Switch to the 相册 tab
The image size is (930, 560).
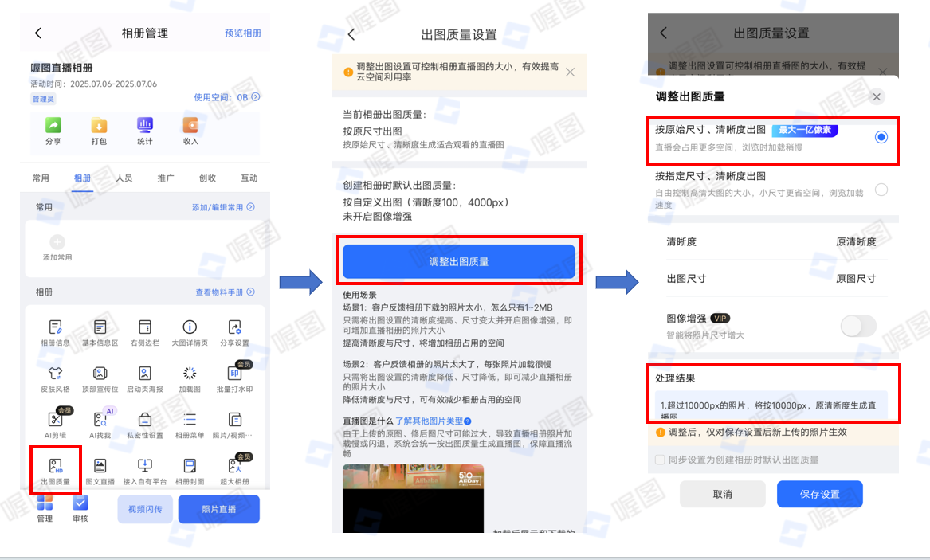click(x=82, y=178)
